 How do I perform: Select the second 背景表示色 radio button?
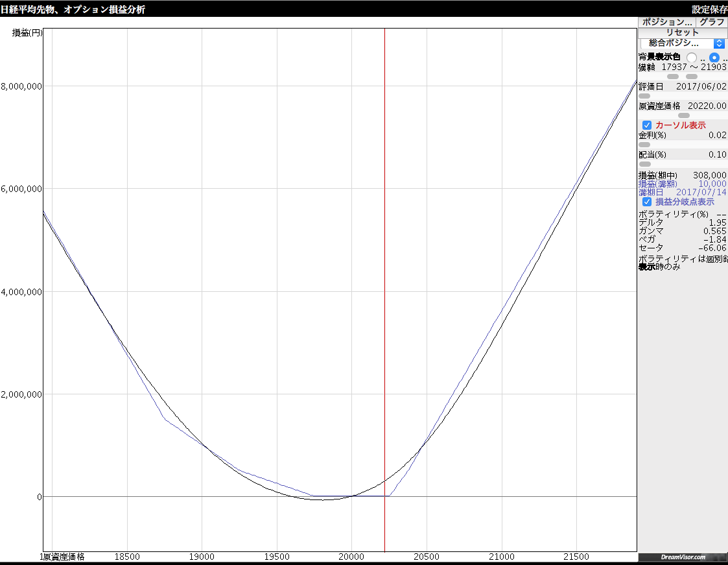click(x=714, y=57)
